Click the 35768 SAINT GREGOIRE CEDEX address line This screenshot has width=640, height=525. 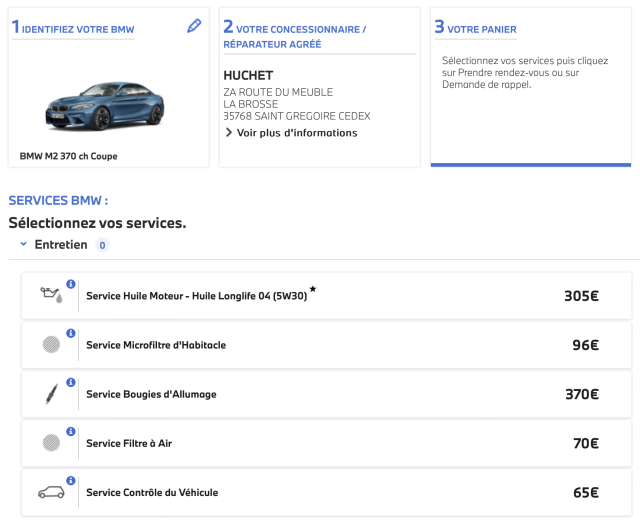[297, 116]
